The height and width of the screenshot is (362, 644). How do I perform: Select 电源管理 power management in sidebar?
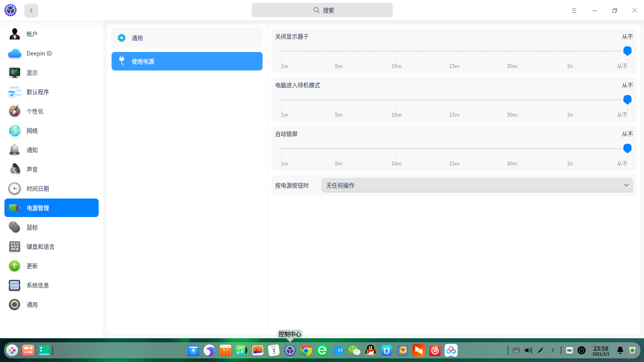[x=52, y=208]
